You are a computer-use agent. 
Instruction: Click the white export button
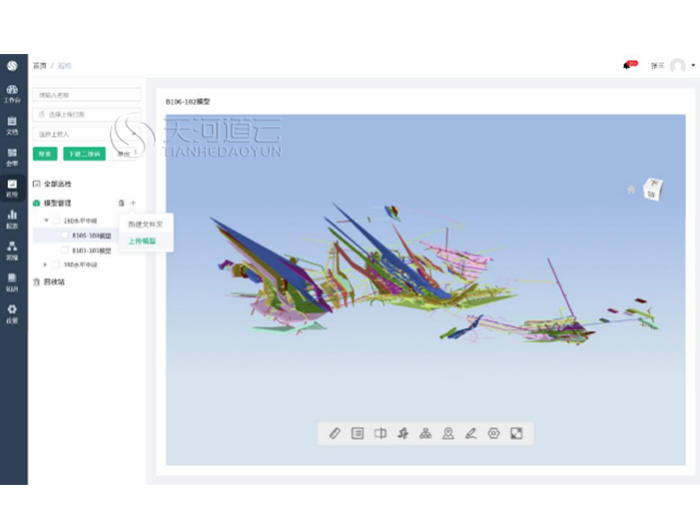[x=124, y=154]
